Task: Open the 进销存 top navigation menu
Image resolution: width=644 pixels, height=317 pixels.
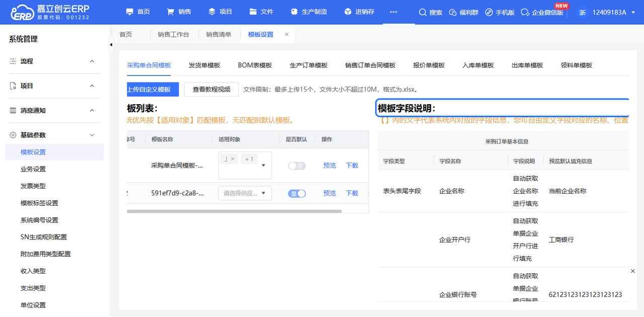Action: 359,12
